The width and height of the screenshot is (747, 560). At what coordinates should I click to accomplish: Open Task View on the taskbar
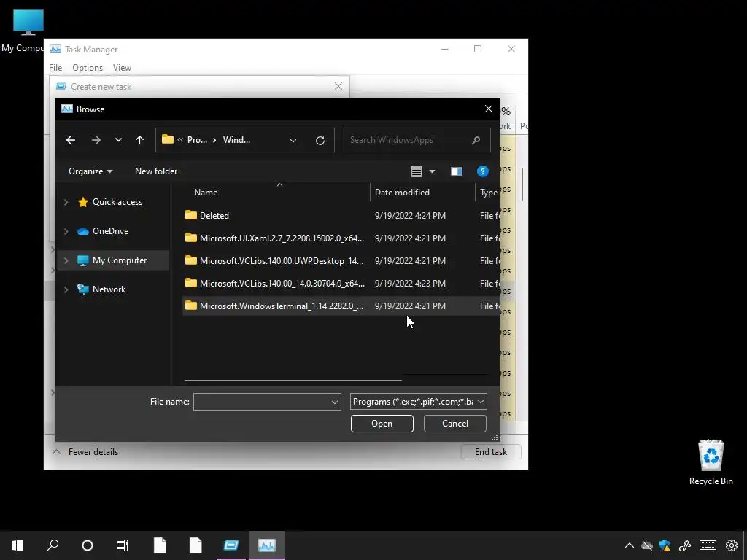tap(123, 545)
